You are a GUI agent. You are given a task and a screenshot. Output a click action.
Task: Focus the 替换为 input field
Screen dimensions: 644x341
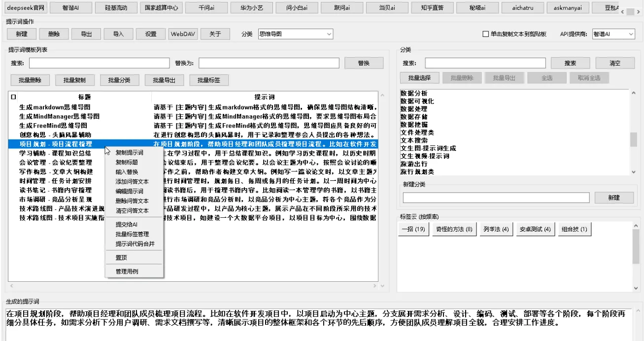point(269,63)
